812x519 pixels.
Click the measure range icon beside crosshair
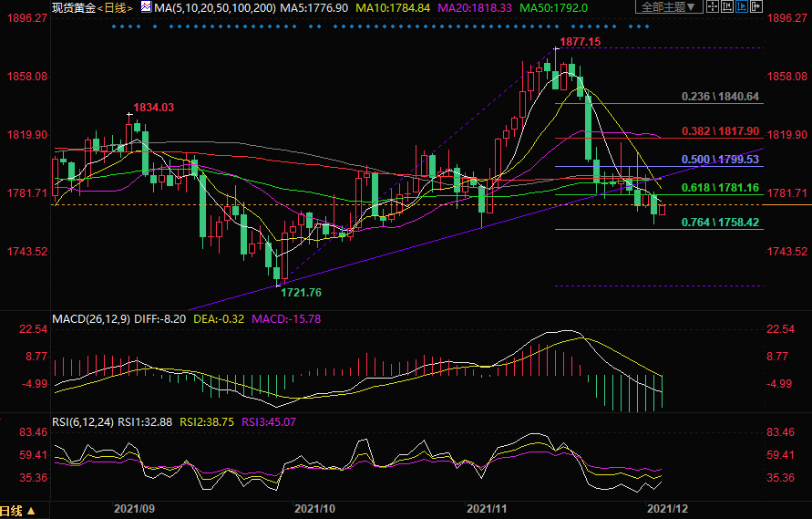tap(727, 6)
